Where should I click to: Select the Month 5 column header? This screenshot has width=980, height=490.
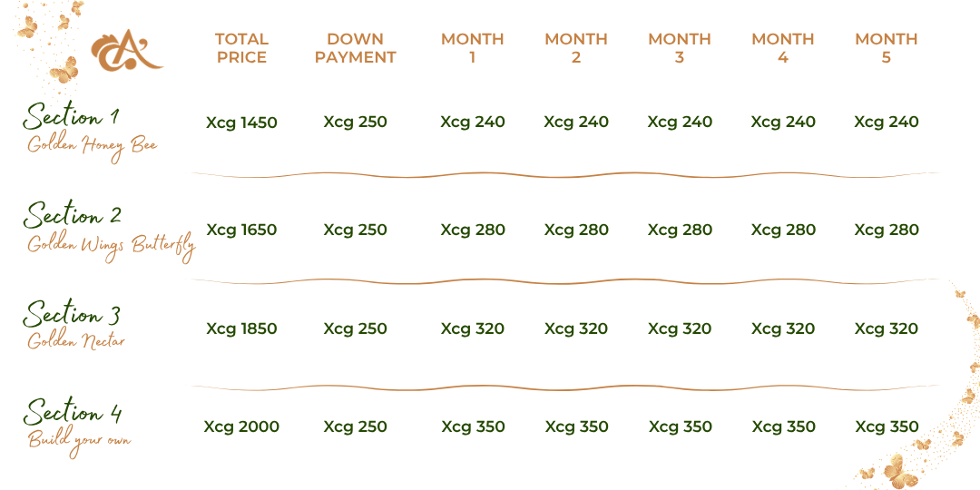click(x=886, y=48)
